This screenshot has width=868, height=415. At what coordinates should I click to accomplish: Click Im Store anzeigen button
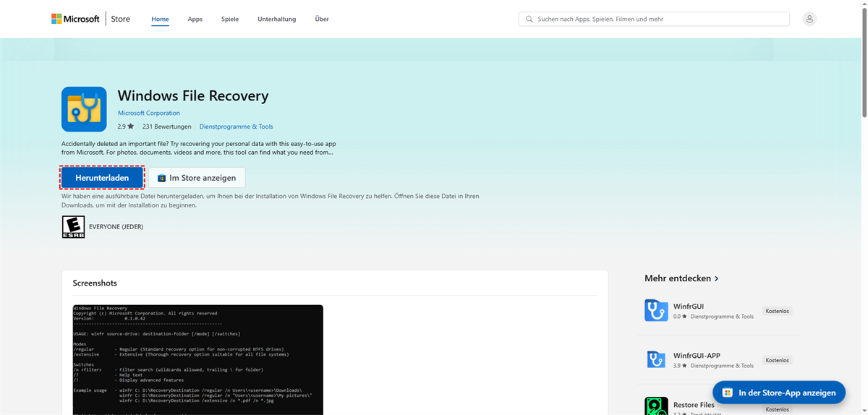(197, 178)
